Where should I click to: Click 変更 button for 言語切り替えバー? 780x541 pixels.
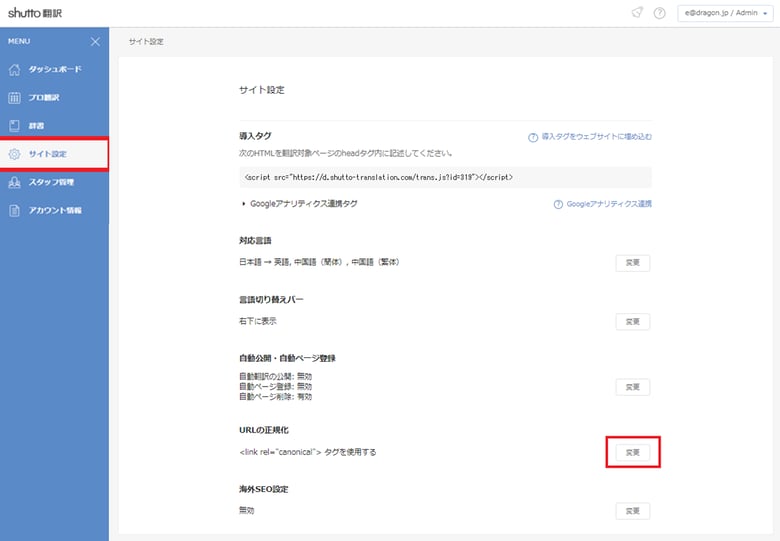click(633, 322)
